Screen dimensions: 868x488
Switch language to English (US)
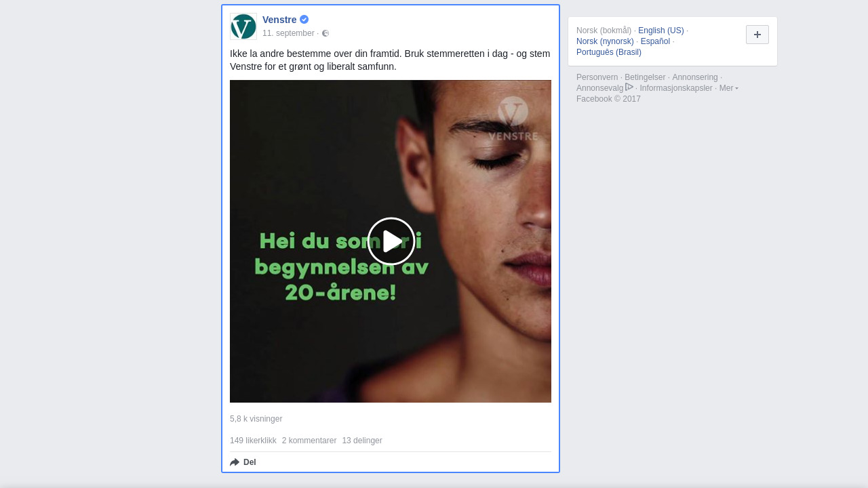pos(661,30)
